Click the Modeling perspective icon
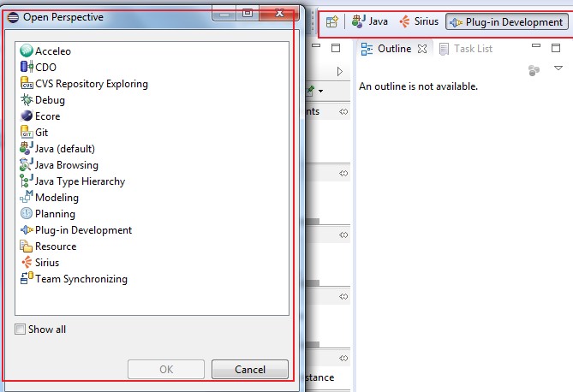573x392 pixels. tap(27, 197)
